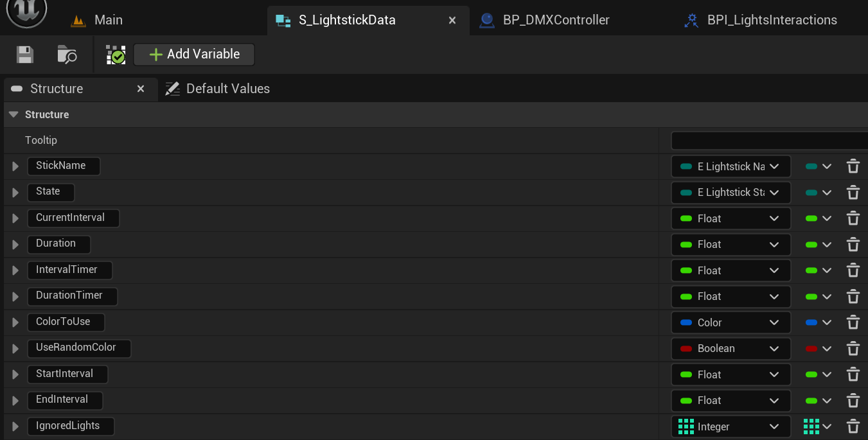Screen dimensions: 868x440
Task: Open the UseRandomColor Boolean type dropdown
Action: tap(731, 349)
